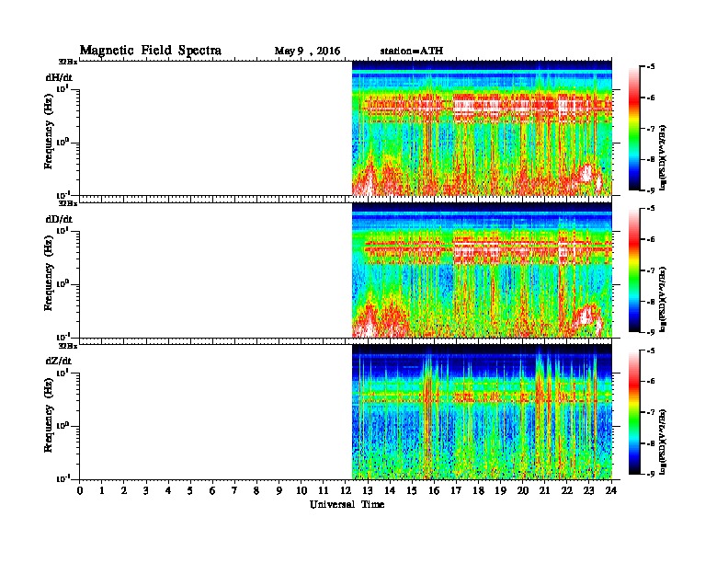Click the -6 value on the dZ/dt color bar
This screenshot has height=563, width=728.
(x=651, y=381)
